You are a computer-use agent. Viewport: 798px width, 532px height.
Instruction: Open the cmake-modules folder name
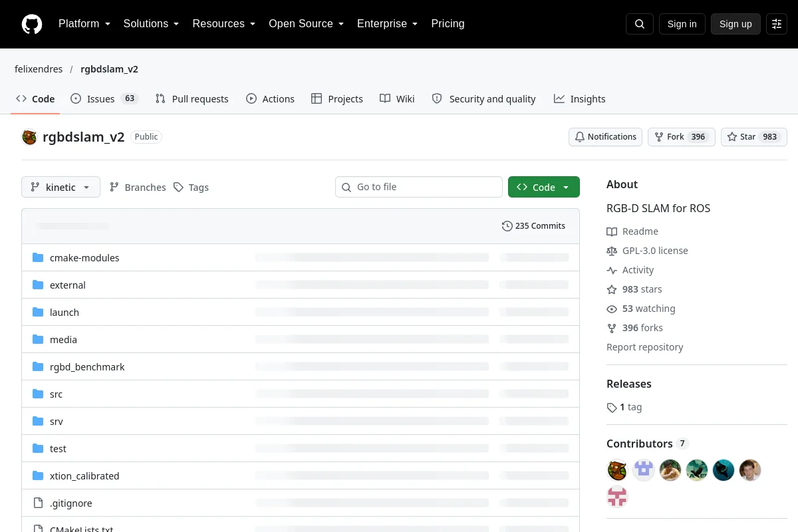[84, 258]
